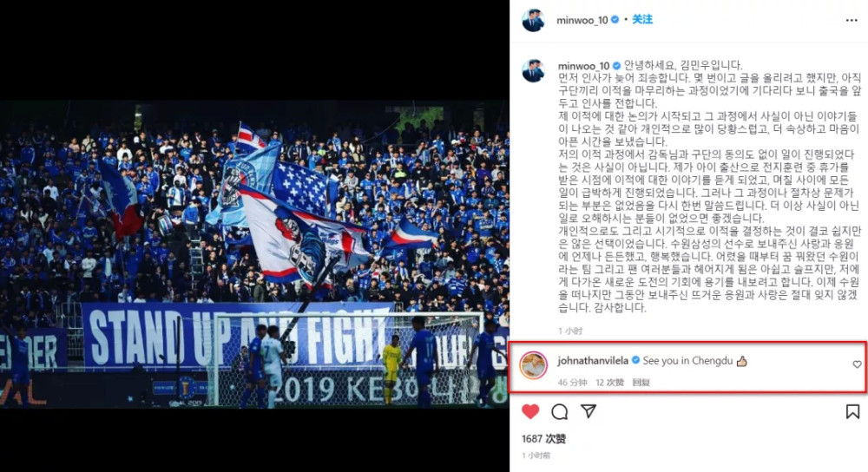Open the comment bubble icon
868x472 pixels.
pyautogui.click(x=559, y=411)
